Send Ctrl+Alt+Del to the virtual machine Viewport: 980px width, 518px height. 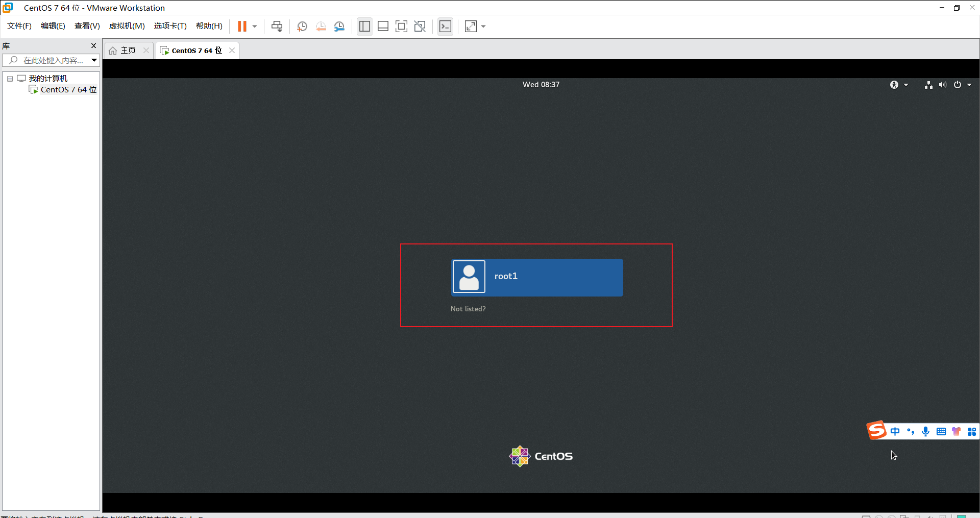point(277,26)
